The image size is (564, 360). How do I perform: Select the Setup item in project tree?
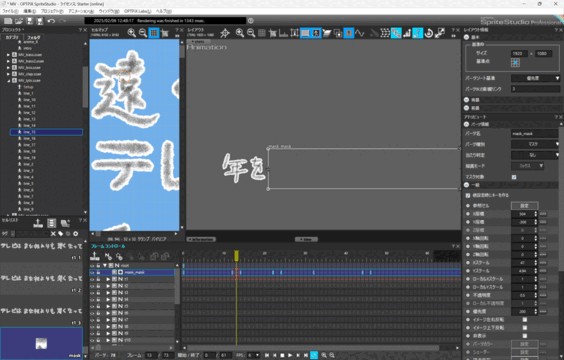28,87
